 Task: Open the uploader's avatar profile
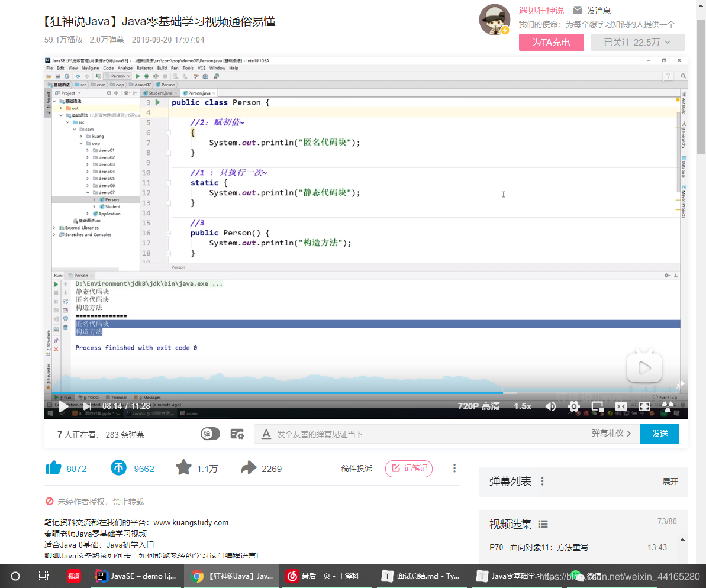(x=495, y=20)
